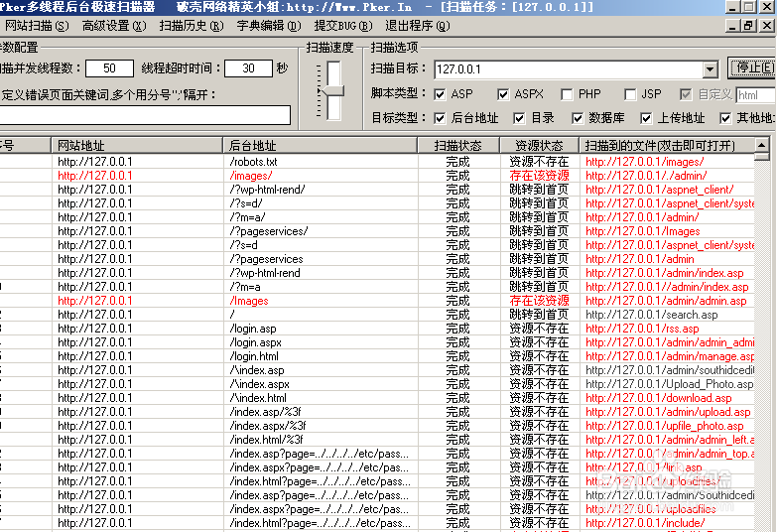Image resolution: width=777 pixels, height=532 pixels.
Task: Open found file http://127.0.0.1/admin/index.asp
Action: coord(665,273)
